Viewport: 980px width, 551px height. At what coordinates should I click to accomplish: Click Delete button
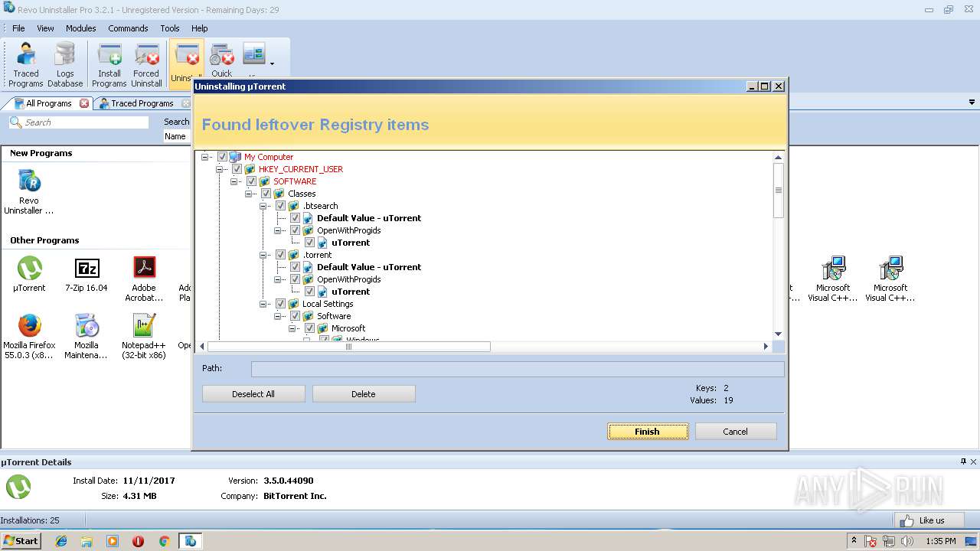pos(364,394)
